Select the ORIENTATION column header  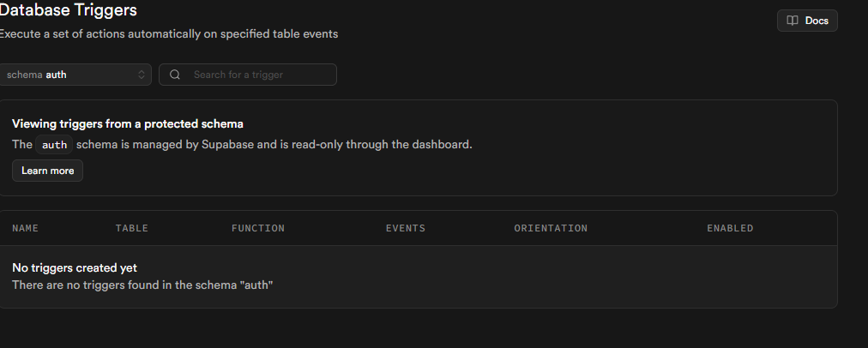click(551, 228)
